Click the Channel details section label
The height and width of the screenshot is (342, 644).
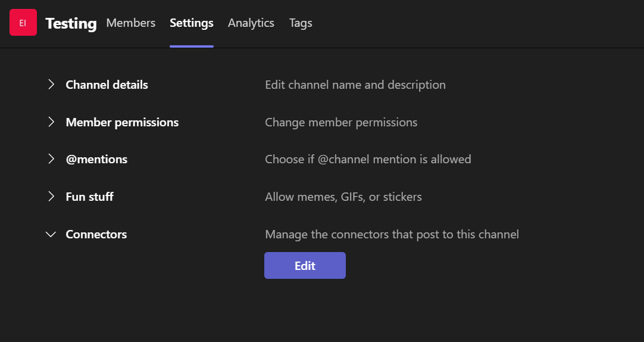coord(107,85)
